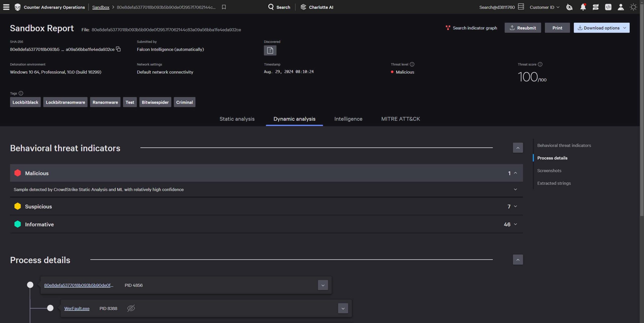Click Counter Adversary Operations title
The height and width of the screenshot is (323, 644).
pyautogui.click(x=54, y=7)
